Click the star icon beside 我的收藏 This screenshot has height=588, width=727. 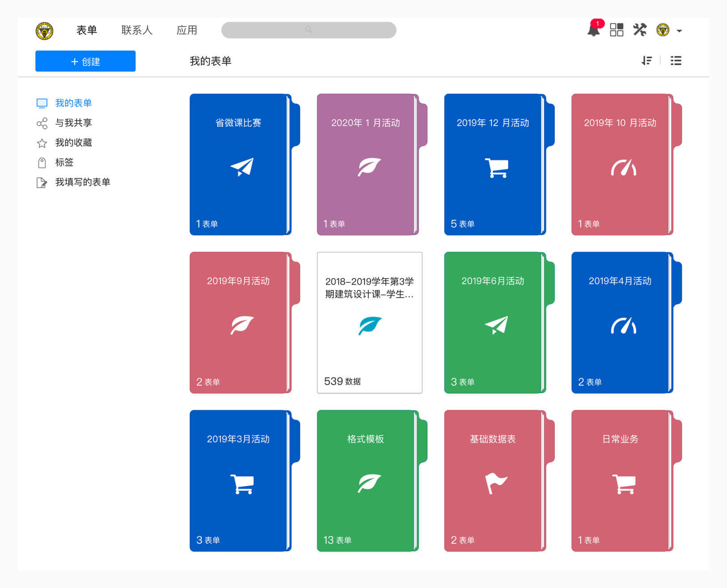click(x=42, y=143)
